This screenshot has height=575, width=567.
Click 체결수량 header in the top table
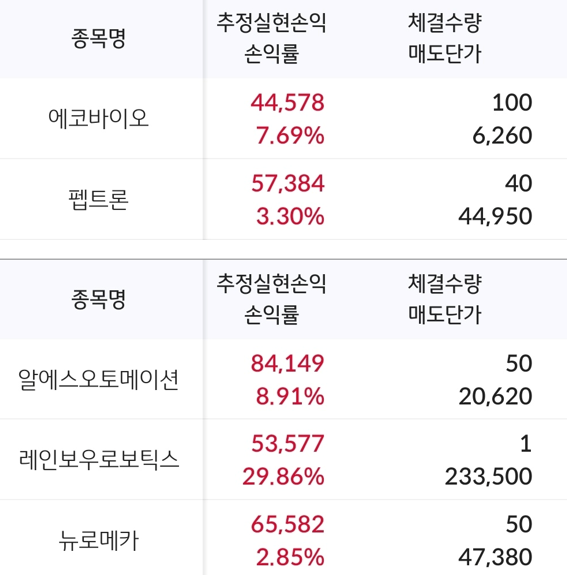coord(445,23)
